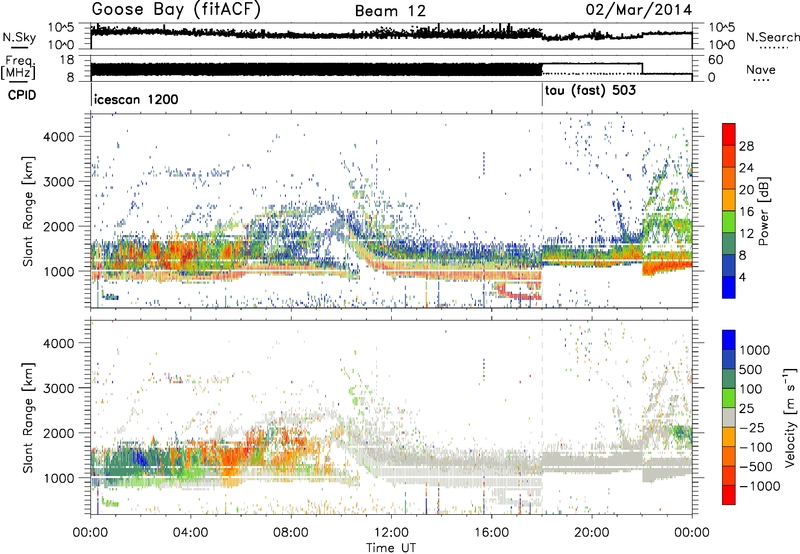Click the '04:00' time axis label
This screenshot has height=554, width=800.
click(190, 533)
